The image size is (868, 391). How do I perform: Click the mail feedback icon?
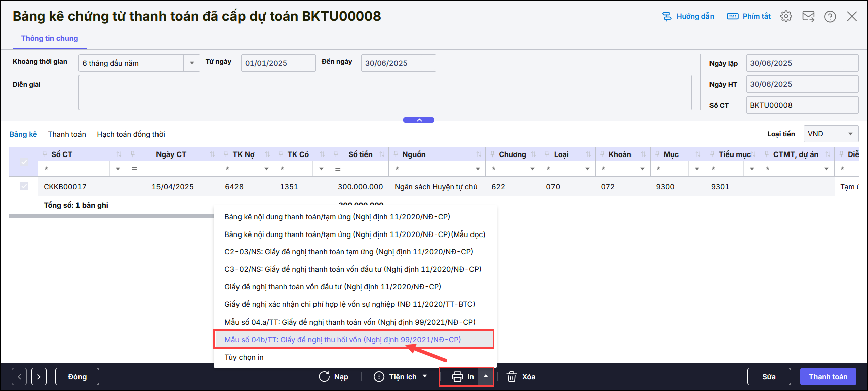808,16
